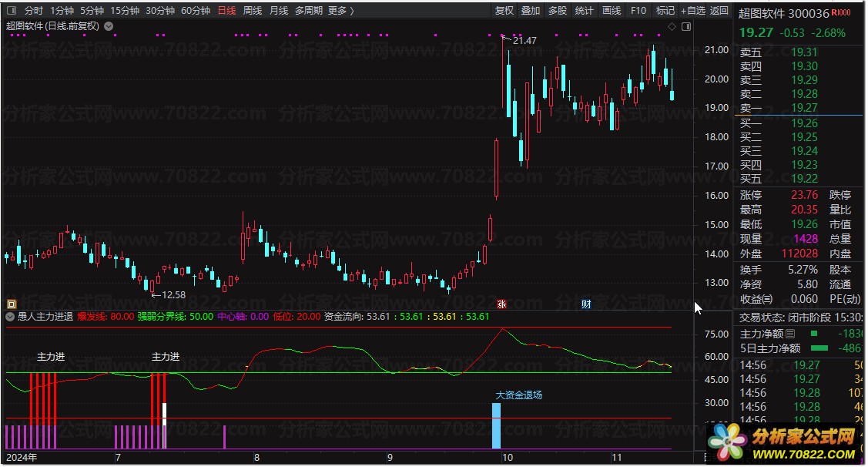Viewport: 868px width, 467px height.
Task: Click the 卖五 row price 19.31
Action: (x=804, y=52)
